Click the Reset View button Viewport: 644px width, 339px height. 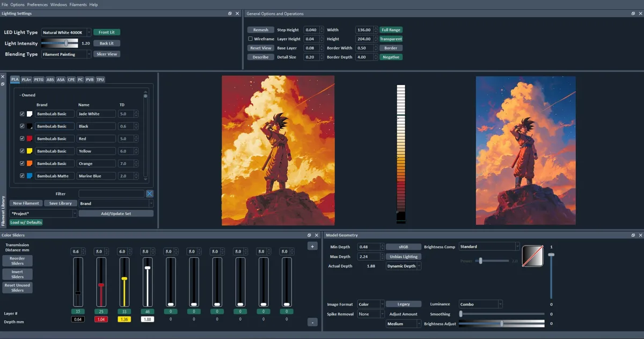pos(261,48)
